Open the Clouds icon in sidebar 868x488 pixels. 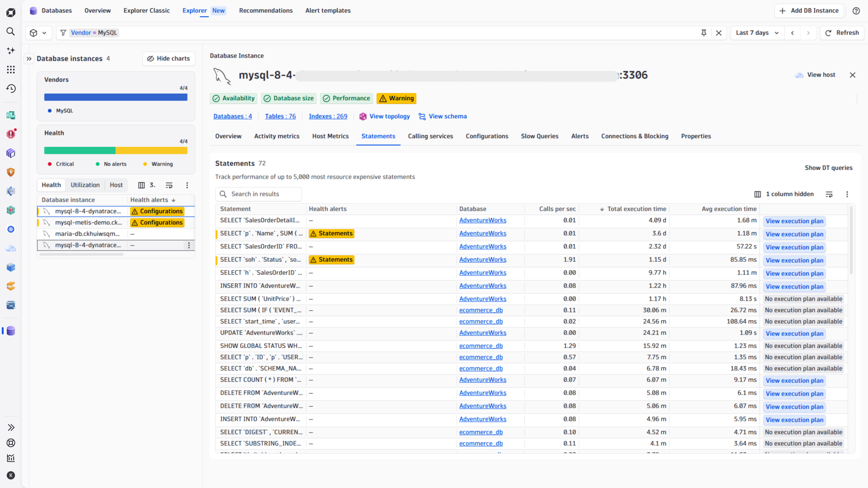tap(11, 249)
